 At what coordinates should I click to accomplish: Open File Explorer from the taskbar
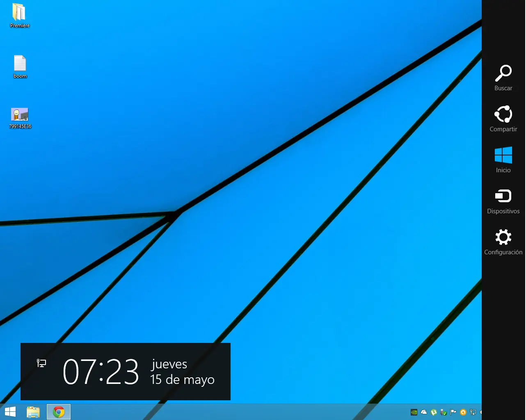tap(33, 412)
